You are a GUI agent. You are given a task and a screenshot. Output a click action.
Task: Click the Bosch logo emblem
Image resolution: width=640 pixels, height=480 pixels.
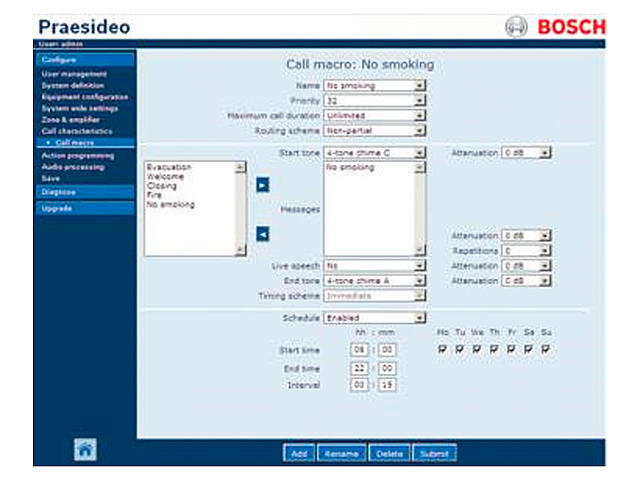[x=516, y=27]
